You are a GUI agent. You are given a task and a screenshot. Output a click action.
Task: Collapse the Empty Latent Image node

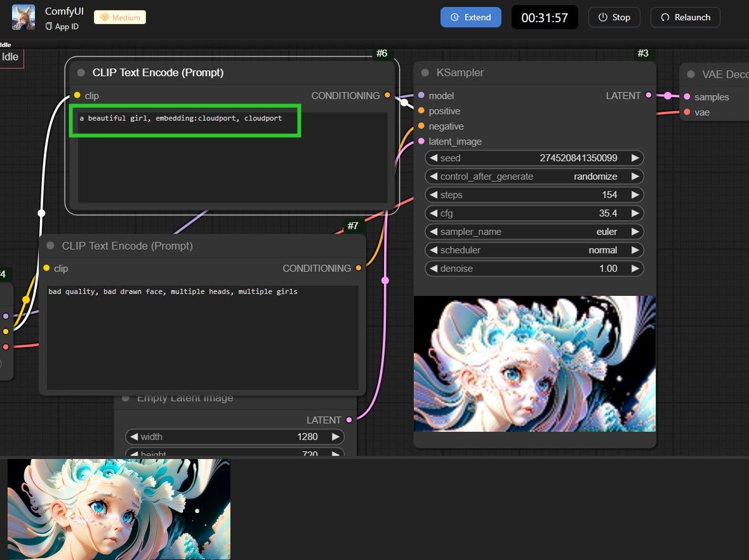(x=126, y=398)
